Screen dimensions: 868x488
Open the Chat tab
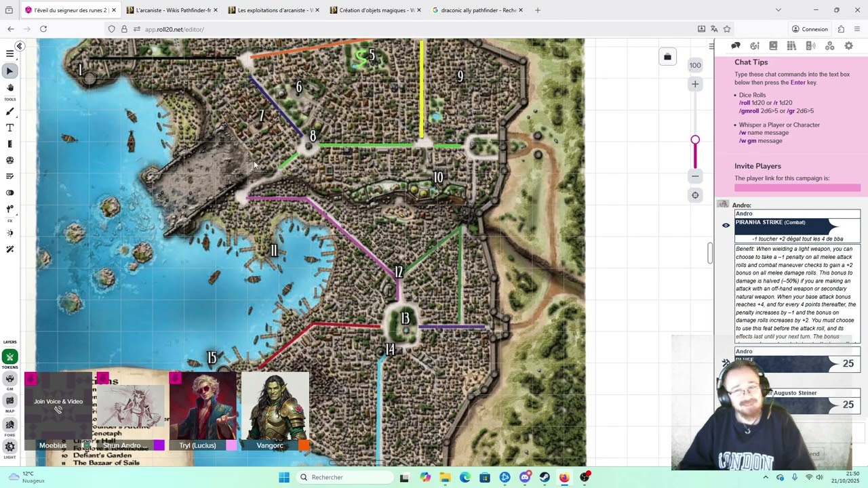click(736, 45)
